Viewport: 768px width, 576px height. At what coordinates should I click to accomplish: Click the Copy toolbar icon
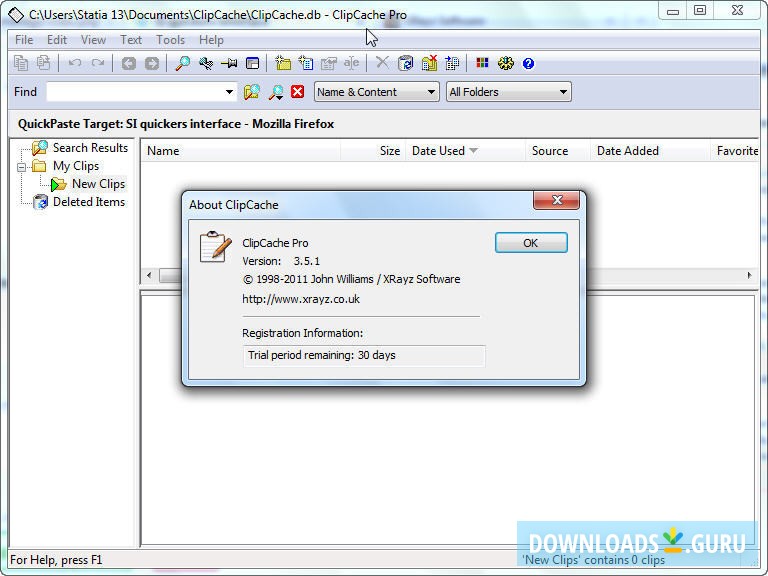pyautogui.click(x=21, y=63)
